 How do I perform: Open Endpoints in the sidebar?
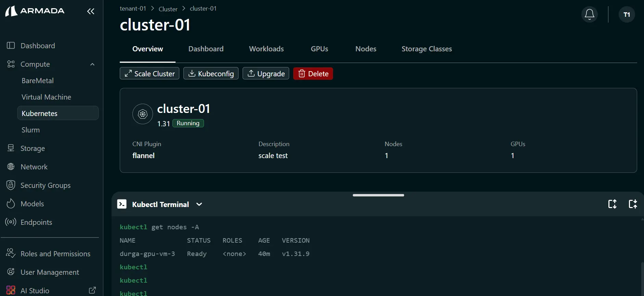click(36, 222)
